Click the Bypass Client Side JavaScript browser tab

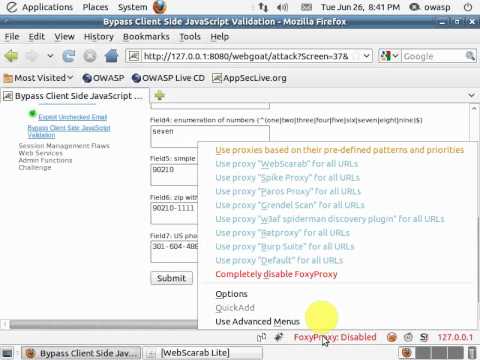tap(74, 96)
